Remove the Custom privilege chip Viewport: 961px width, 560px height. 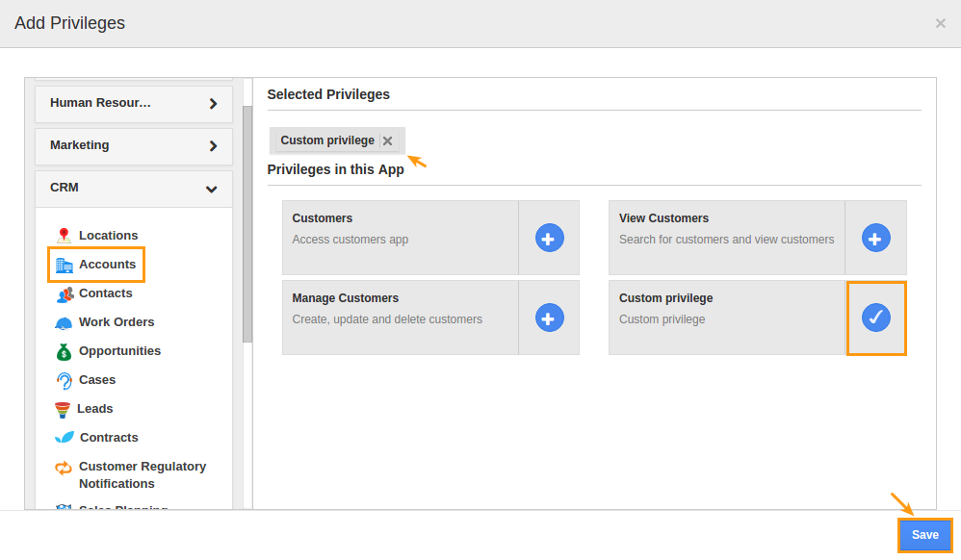pyautogui.click(x=388, y=140)
